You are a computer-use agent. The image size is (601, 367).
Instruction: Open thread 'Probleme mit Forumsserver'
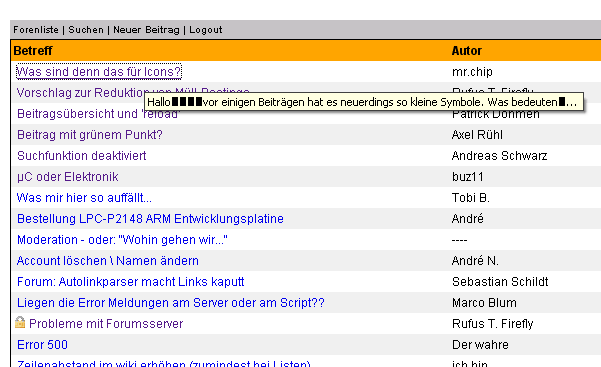(106, 324)
